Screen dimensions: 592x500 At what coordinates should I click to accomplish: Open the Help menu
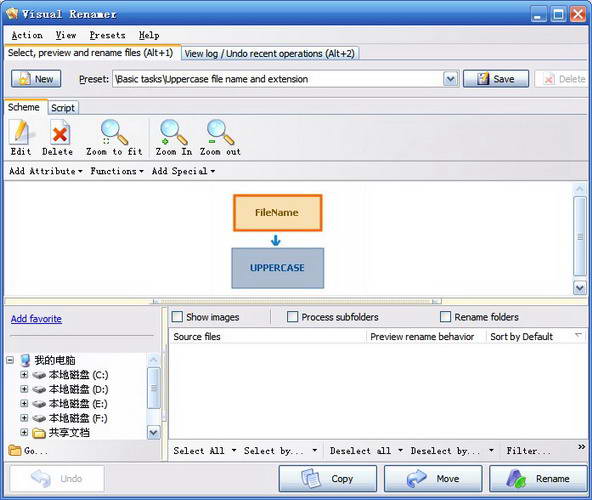coord(149,35)
